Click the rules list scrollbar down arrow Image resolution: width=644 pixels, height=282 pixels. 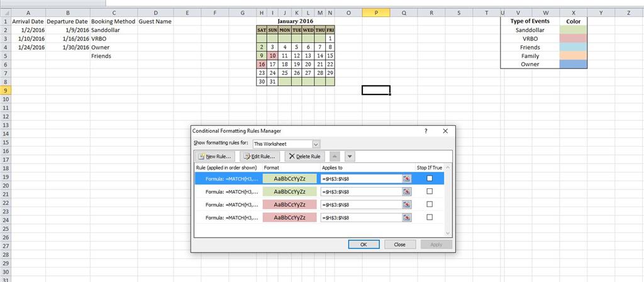click(x=448, y=234)
